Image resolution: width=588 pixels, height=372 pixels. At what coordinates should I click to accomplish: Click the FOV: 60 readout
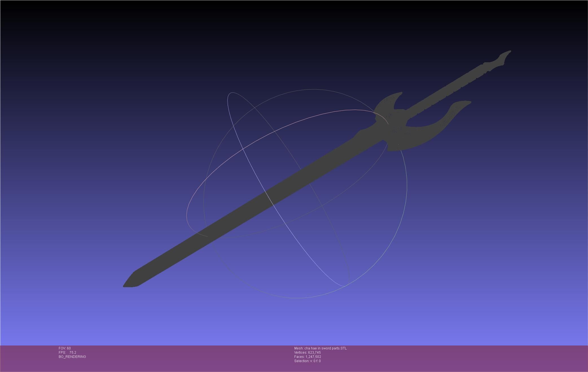click(65, 348)
